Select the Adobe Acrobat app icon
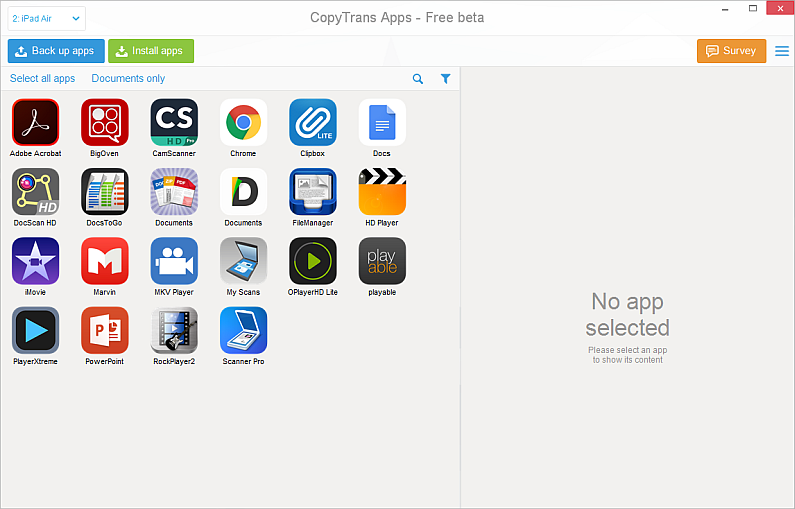795x509 pixels. point(35,122)
